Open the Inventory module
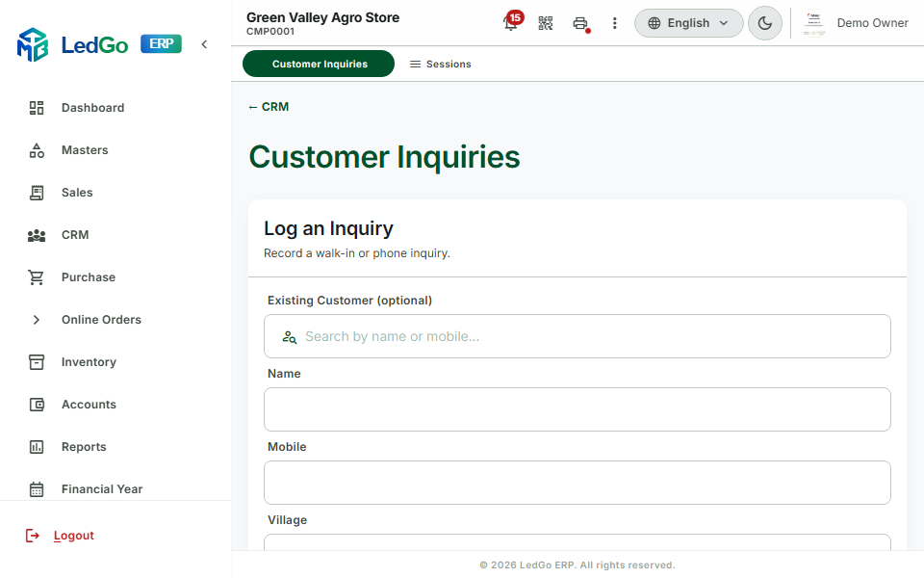This screenshot has height=578, width=924. [89, 362]
